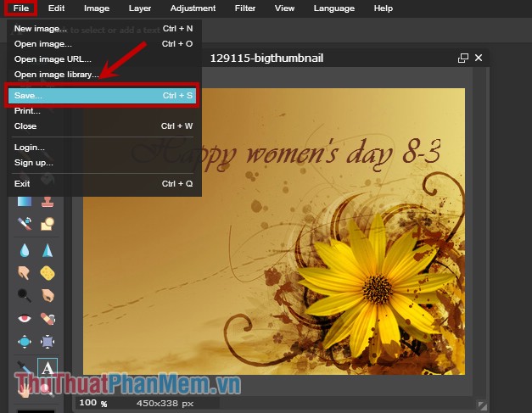
Task: Maximize the 129115-bigthumbnail image window
Action: (x=462, y=59)
